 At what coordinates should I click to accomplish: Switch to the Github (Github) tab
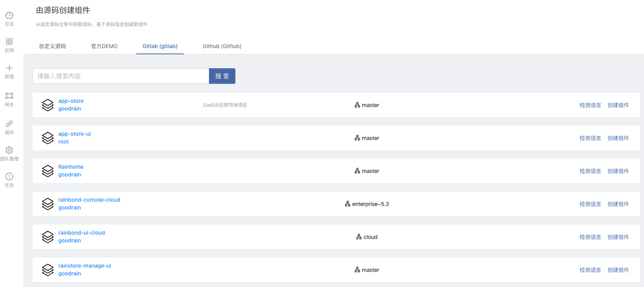(222, 46)
